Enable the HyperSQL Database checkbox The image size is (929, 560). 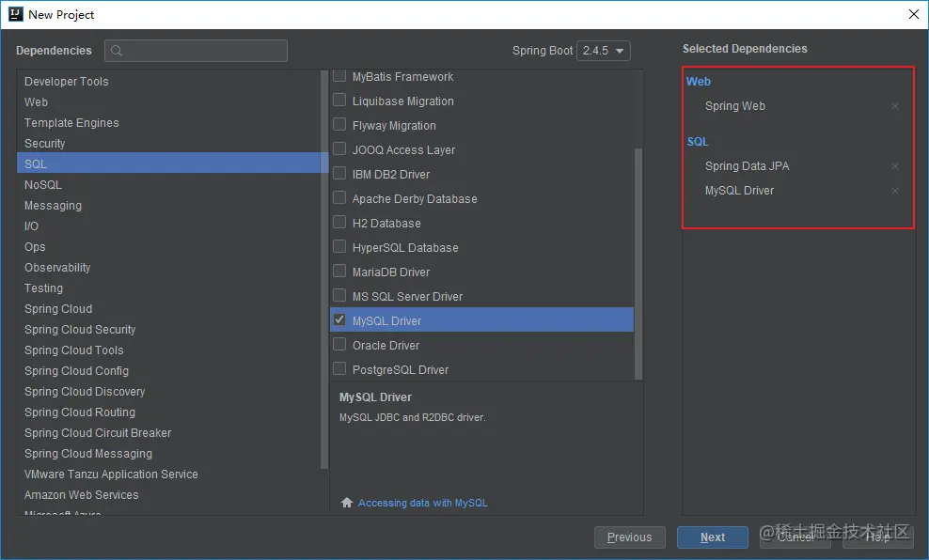pos(339,246)
